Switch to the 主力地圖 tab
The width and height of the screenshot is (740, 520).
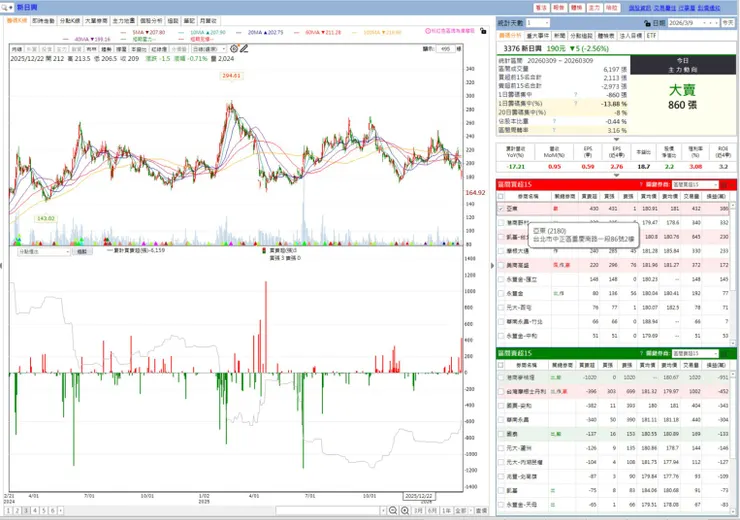pyautogui.click(x=124, y=21)
